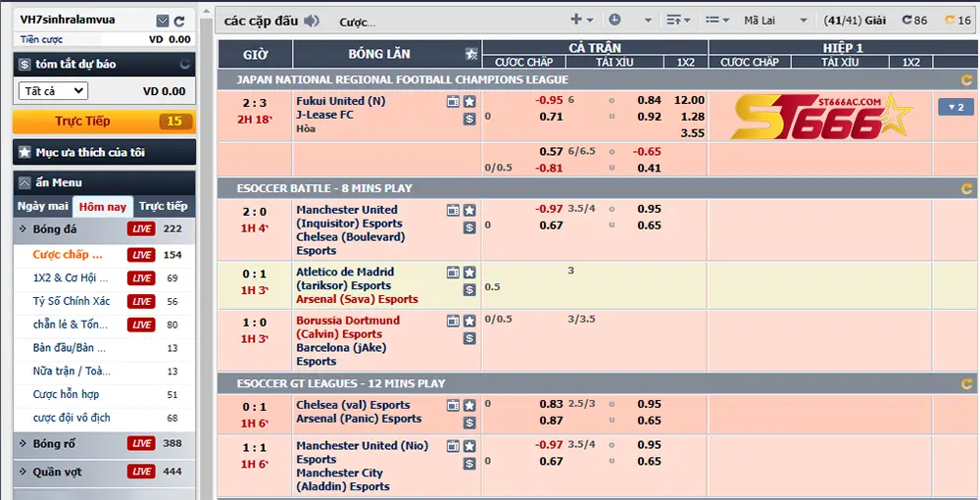
Task: Add Fukui United match to favorites
Action: click(x=469, y=102)
